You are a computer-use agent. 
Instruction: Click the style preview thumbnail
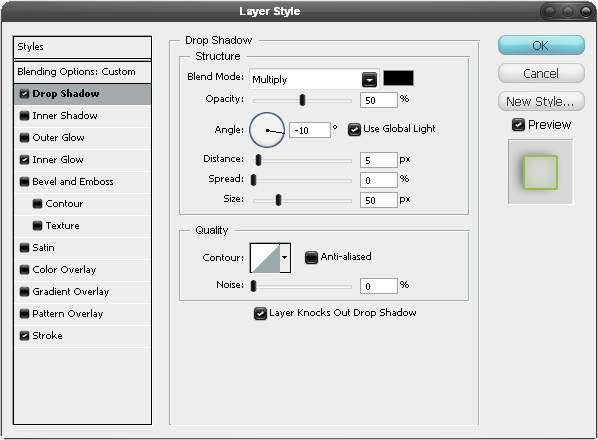coord(540,172)
